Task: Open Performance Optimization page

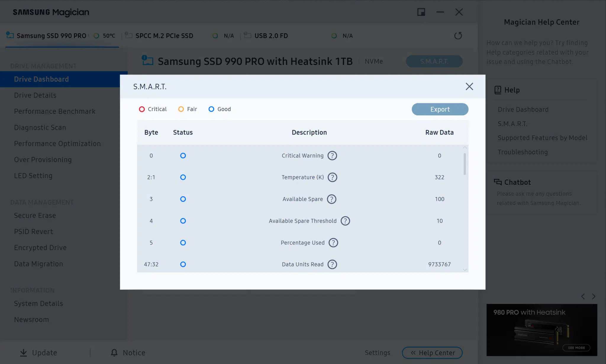Action: click(x=57, y=143)
